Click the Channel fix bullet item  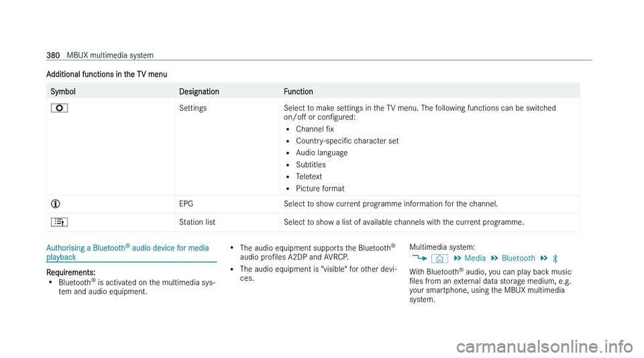(x=315, y=129)
